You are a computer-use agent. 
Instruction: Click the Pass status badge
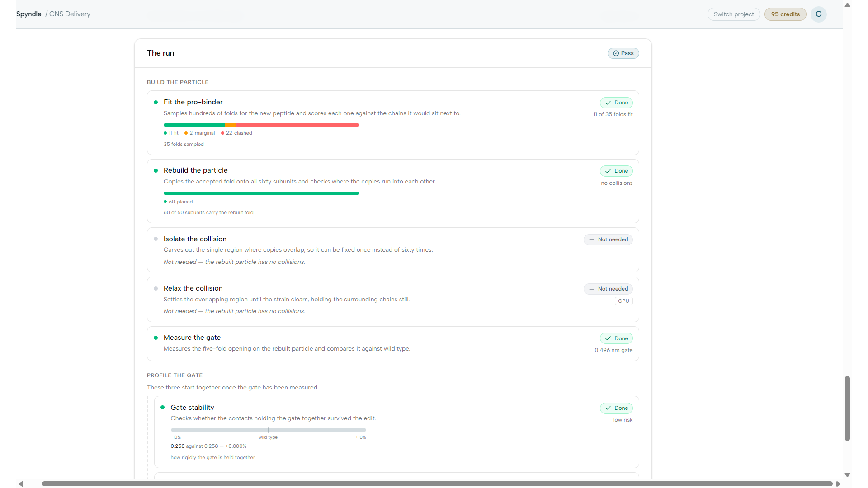tap(623, 53)
